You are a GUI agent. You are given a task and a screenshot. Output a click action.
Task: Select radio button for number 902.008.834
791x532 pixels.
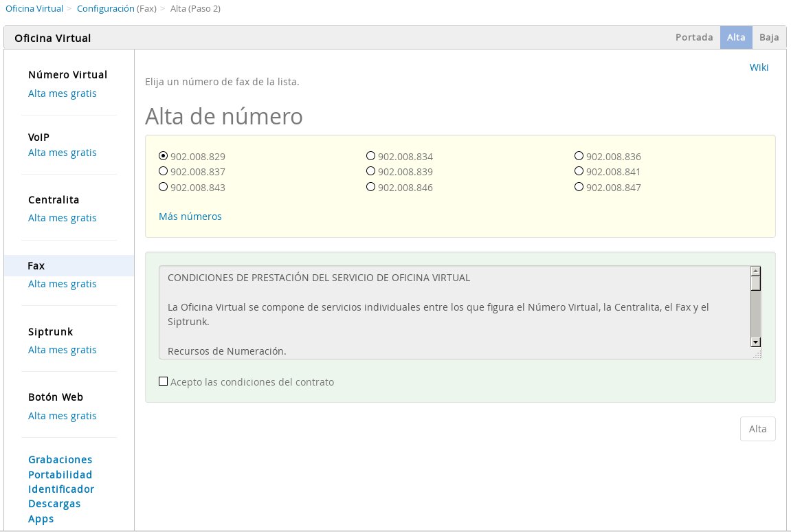pos(370,155)
